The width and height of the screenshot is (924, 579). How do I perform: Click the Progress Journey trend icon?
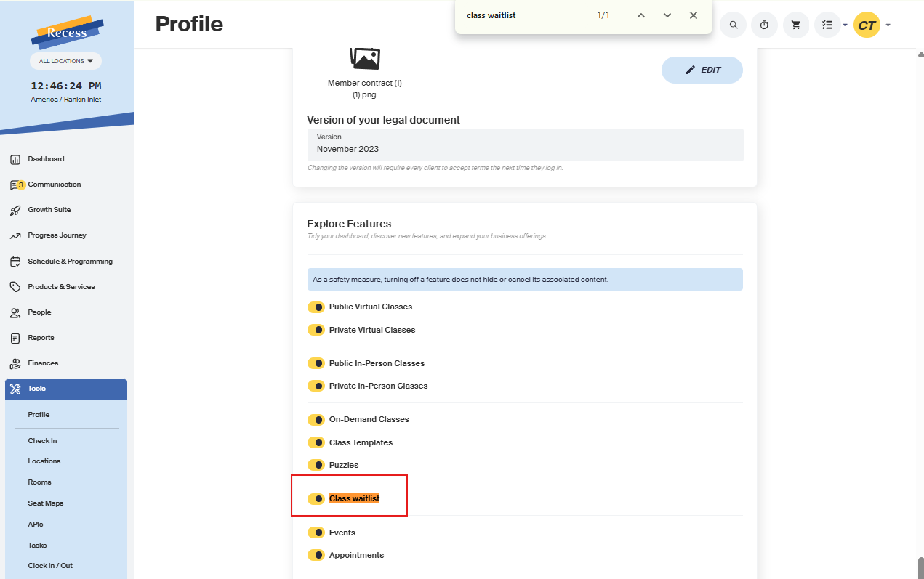point(15,235)
